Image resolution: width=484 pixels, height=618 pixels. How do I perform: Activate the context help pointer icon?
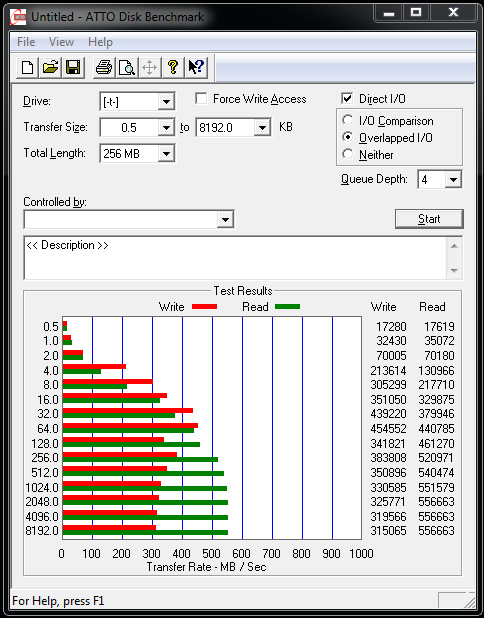point(196,67)
